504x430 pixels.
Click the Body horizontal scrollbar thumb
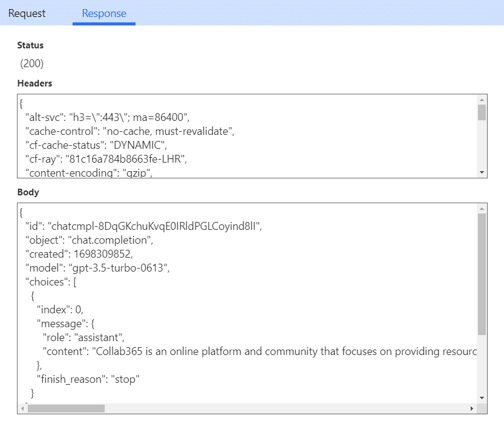pyautogui.click(x=66, y=408)
